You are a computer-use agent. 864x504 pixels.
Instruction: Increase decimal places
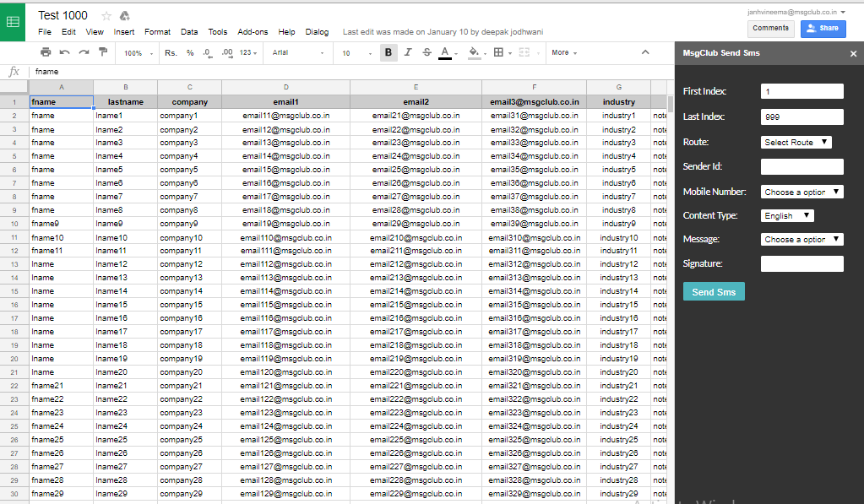(x=227, y=53)
